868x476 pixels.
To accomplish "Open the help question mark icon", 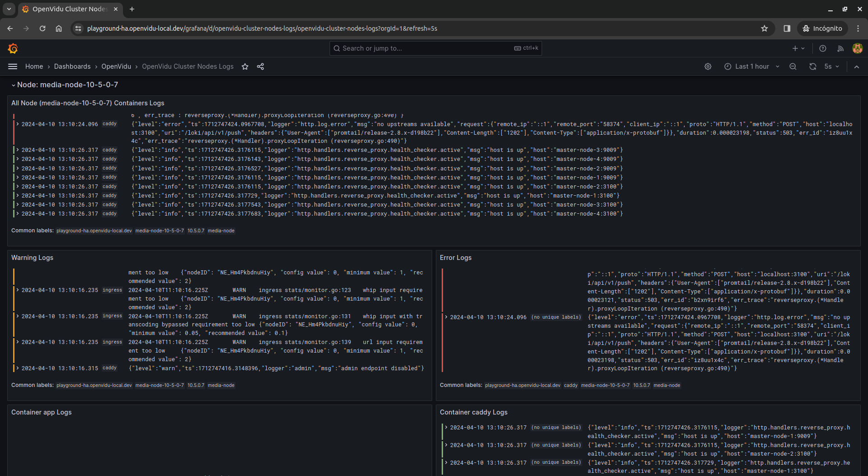I will tap(823, 48).
